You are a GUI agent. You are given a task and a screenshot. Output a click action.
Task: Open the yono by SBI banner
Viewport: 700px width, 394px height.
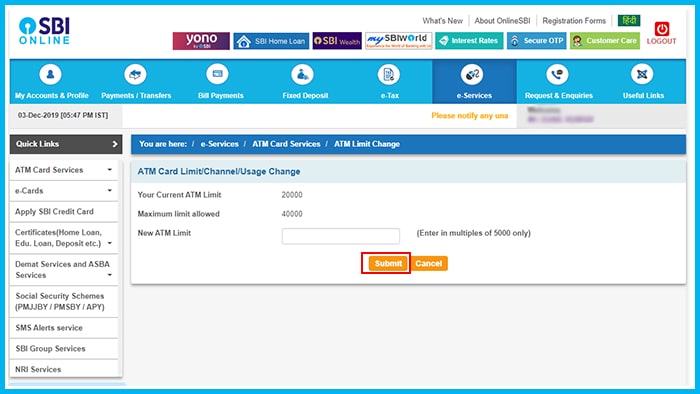pyautogui.click(x=201, y=41)
